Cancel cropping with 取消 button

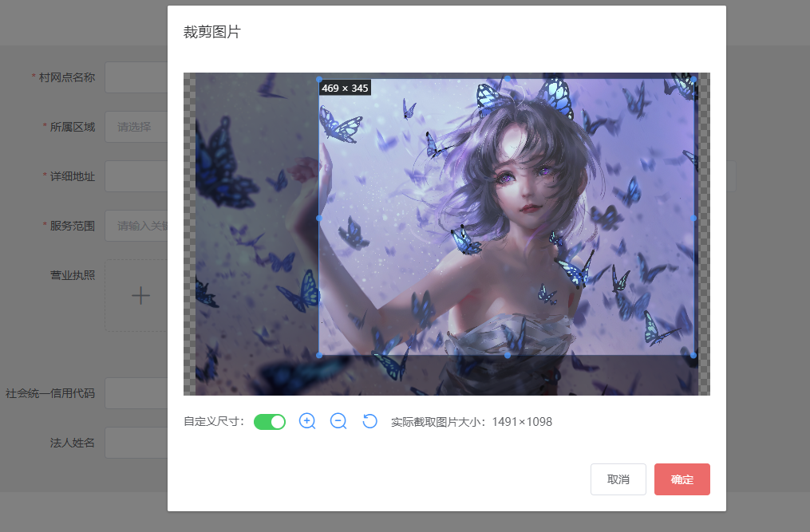(x=618, y=479)
